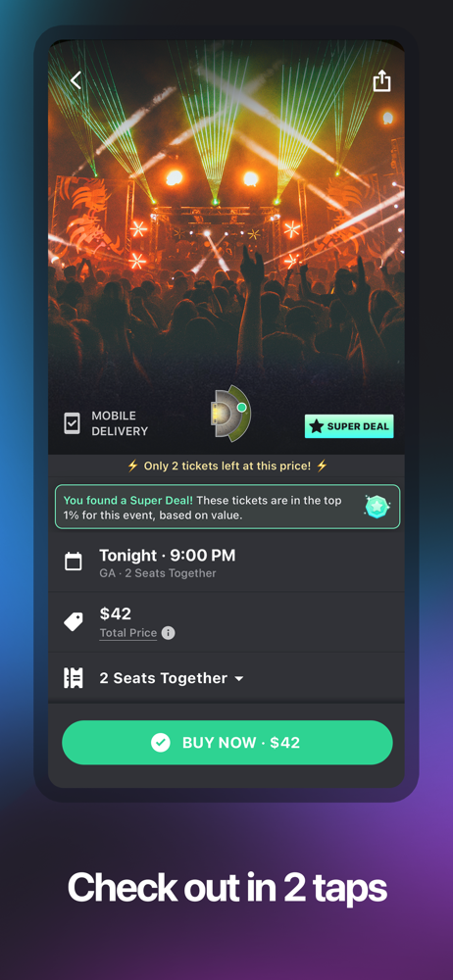
Task: Click the ticket stub icon
Action: click(x=74, y=677)
